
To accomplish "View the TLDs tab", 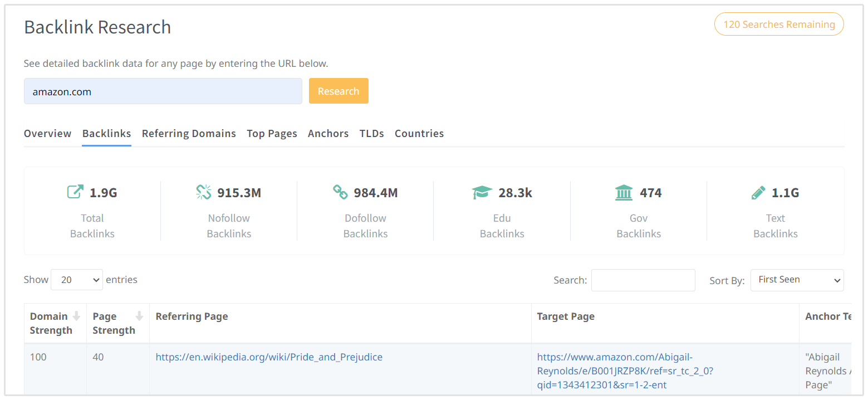I will point(371,134).
